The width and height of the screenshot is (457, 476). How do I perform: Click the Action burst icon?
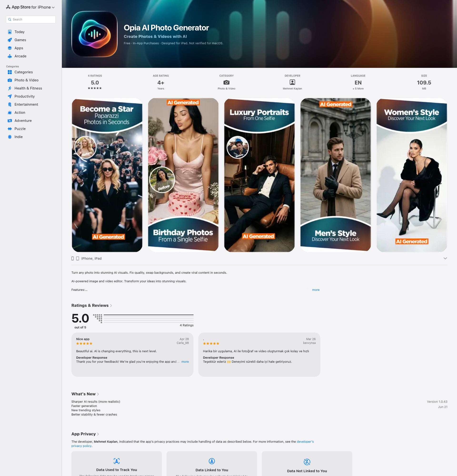coord(10,112)
